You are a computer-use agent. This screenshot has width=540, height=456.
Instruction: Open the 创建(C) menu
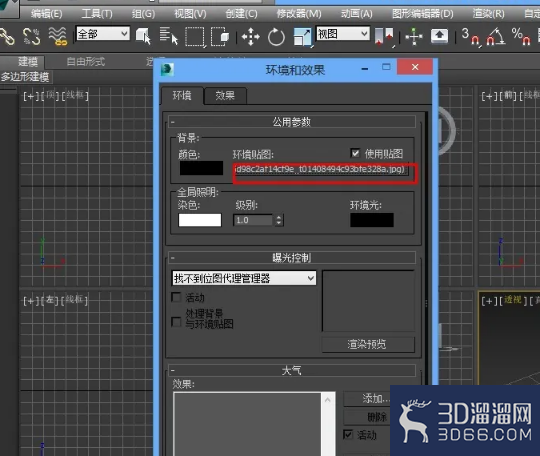click(x=241, y=14)
